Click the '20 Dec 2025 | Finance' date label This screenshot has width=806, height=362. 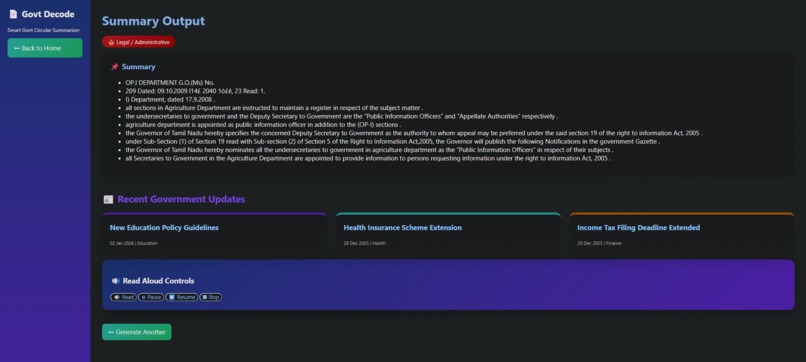(x=599, y=243)
